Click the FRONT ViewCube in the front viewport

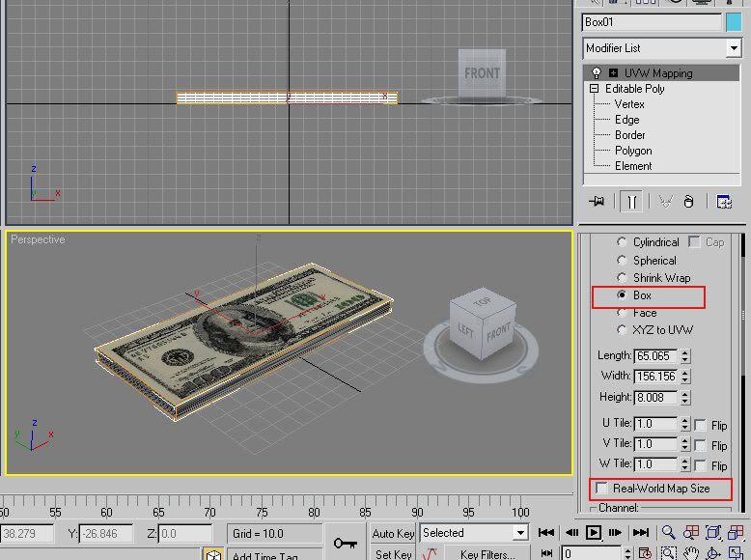482,72
